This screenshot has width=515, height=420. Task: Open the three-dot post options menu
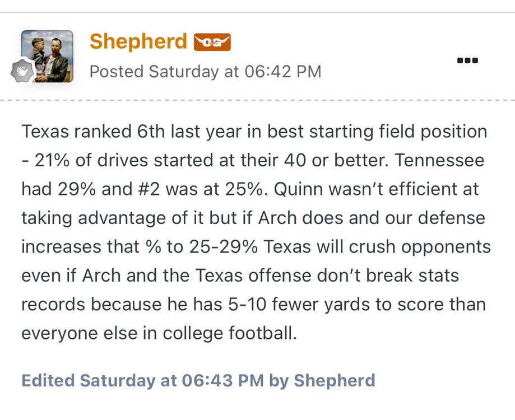point(467,60)
